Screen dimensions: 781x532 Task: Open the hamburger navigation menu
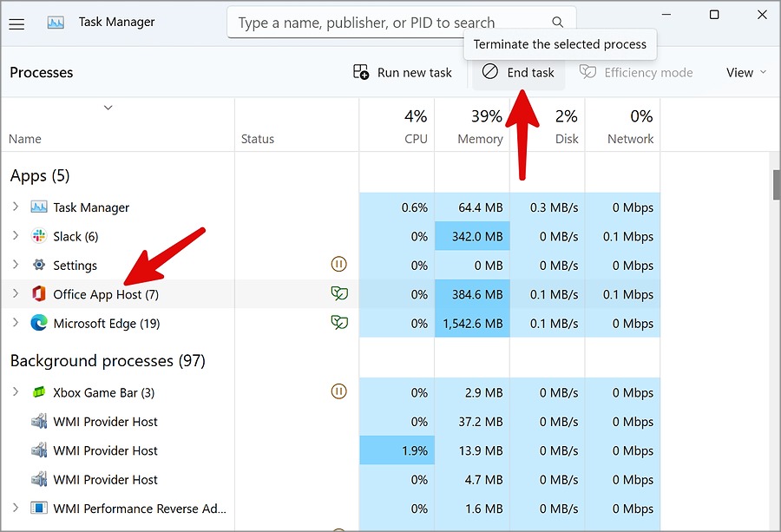[16, 23]
